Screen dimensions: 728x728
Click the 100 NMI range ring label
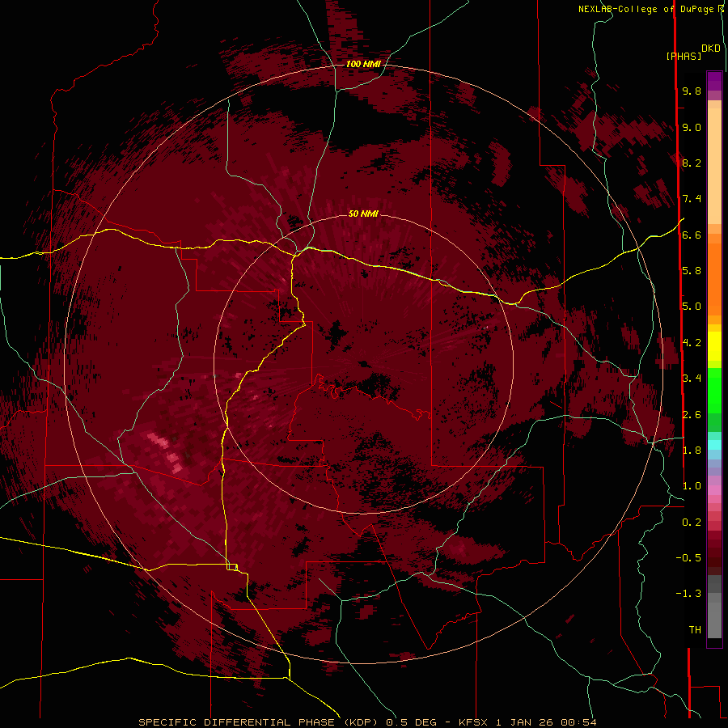[363, 64]
